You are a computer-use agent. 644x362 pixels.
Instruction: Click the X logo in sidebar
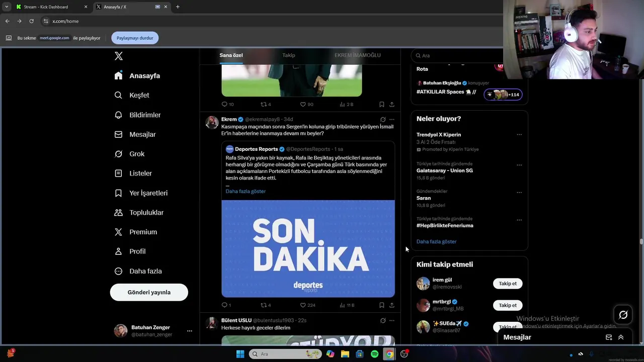pyautogui.click(x=118, y=56)
